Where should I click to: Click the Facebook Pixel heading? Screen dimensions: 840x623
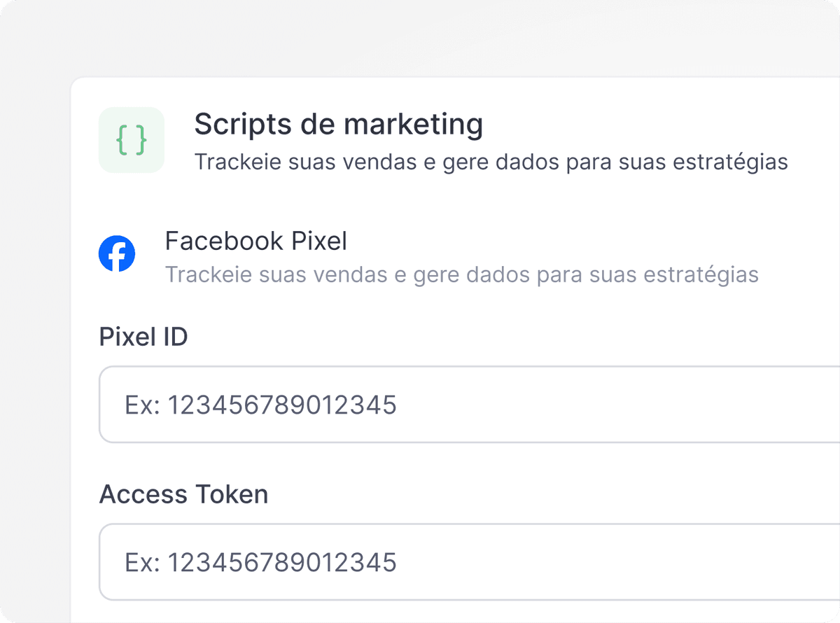coord(256,241)
